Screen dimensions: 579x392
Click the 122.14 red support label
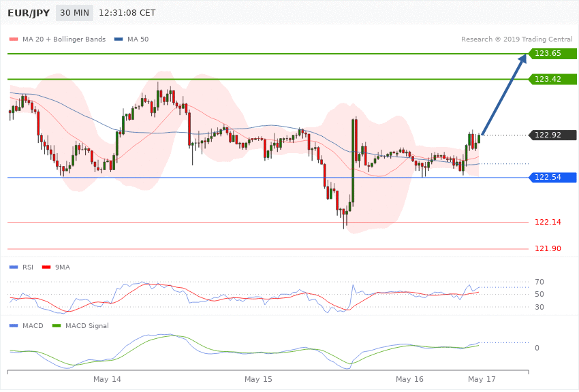click(548, 222)
